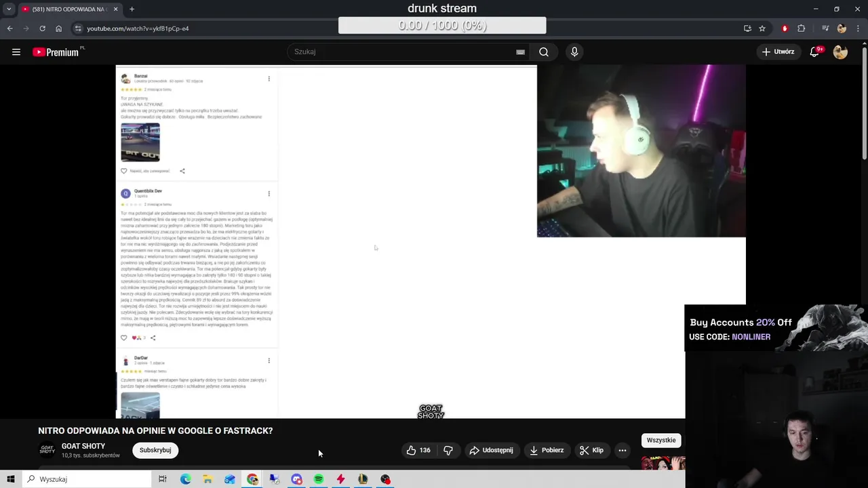This screenshot has width=868, height=488.
Task: Open Chrome three-dot menu
Action: pyautogui.click(x=857, y=28)
